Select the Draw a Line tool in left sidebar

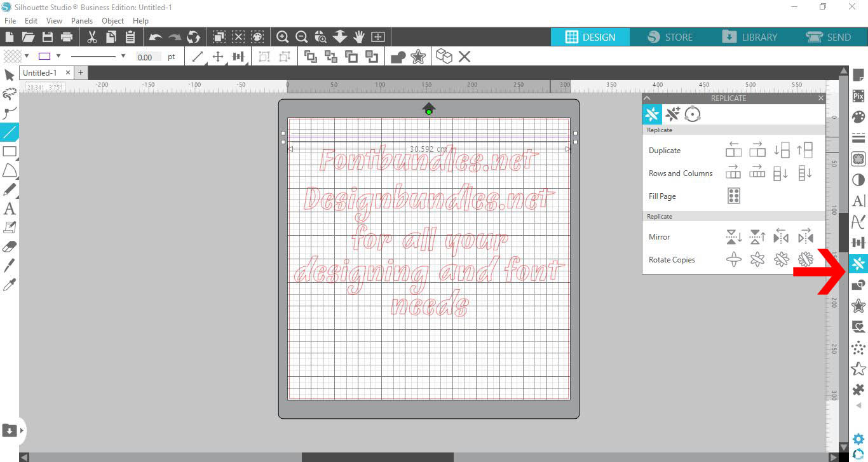[x=9, y=132]
